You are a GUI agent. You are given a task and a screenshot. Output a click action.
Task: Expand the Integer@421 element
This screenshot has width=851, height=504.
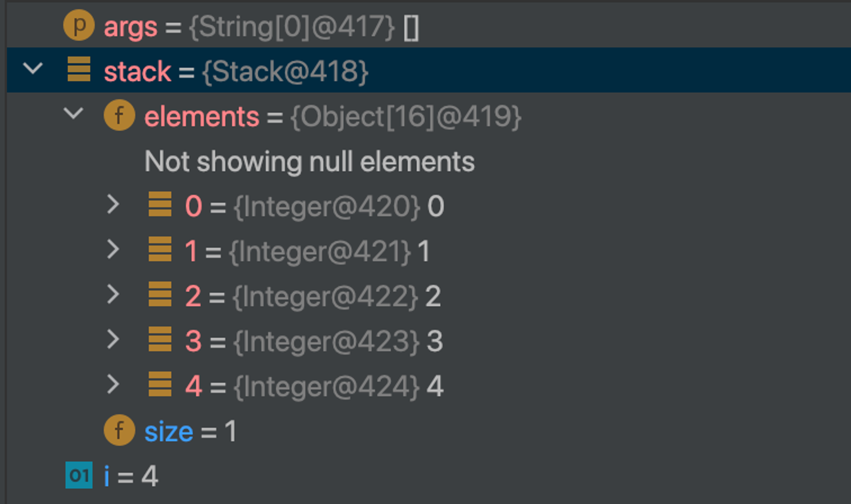pos(113,249)
